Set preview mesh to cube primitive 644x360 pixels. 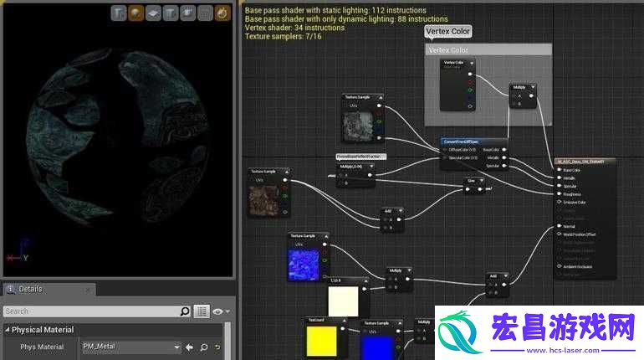170,13
